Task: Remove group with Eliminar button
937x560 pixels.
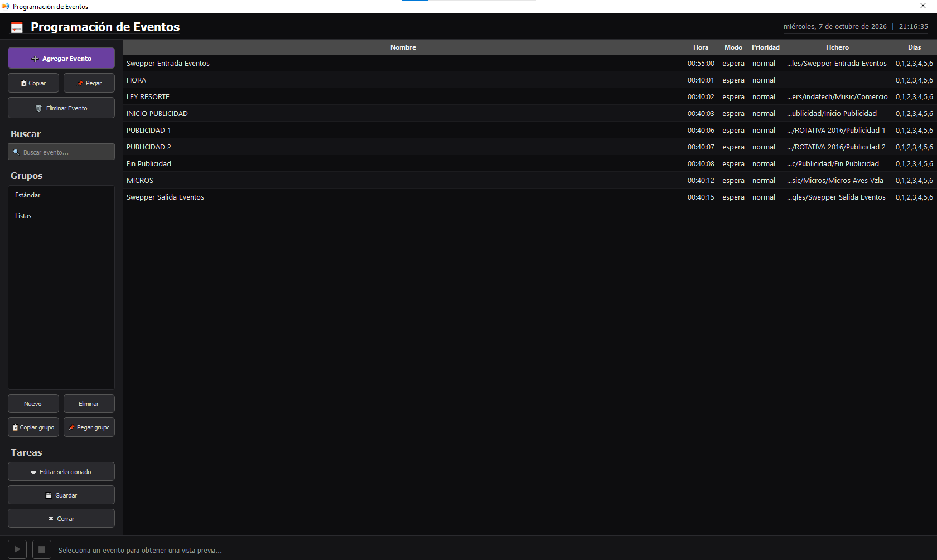Action: pyautogui.click(x=89, y=404)
